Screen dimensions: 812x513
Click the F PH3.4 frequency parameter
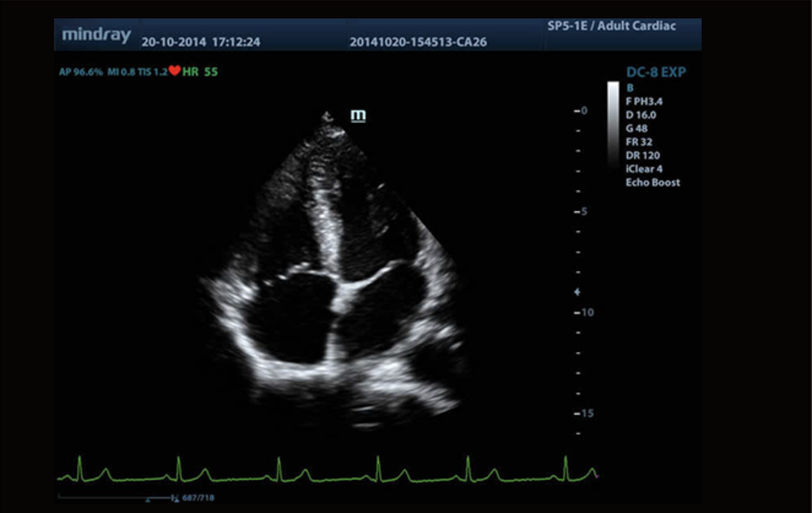click(645, 101)
